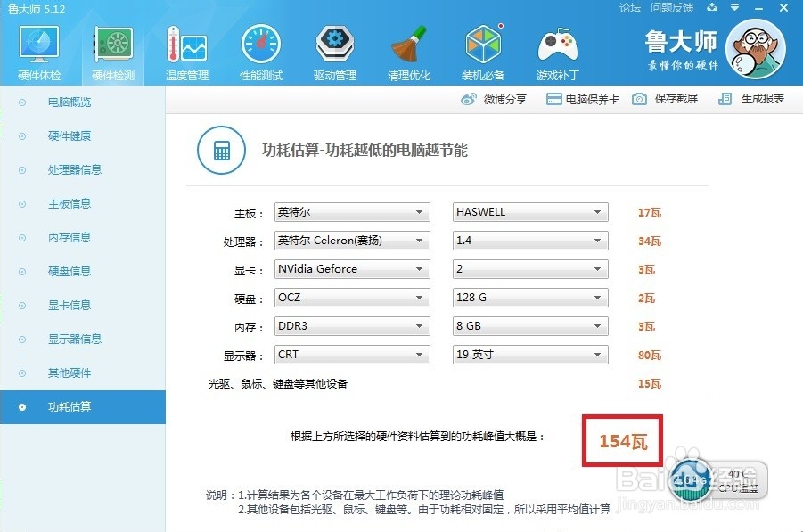
Task: Open processor frequency dropdown showing 1.4
Action: click(530, 241)
